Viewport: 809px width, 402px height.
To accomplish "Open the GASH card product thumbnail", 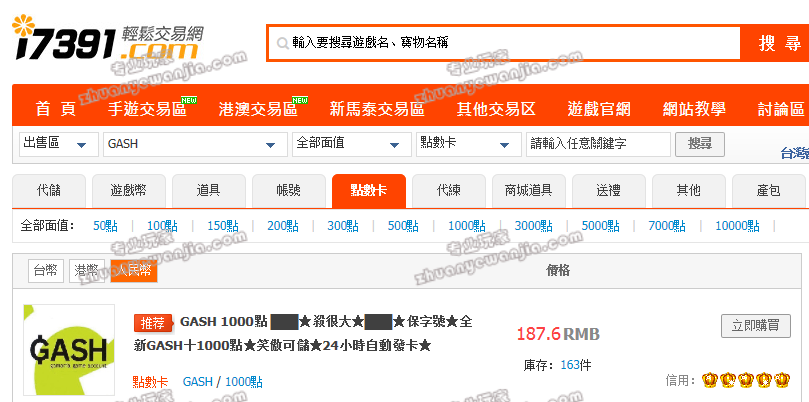I will 69,350.
